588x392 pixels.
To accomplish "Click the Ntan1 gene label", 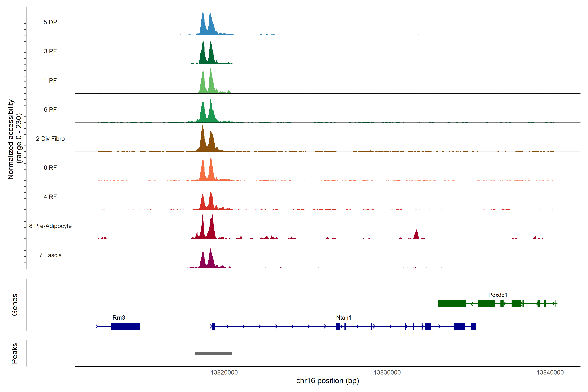I will coord(343,318).
